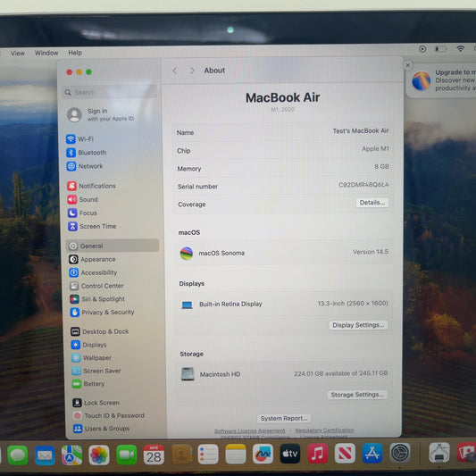Go forward with the right chevron

click(192, 71)
